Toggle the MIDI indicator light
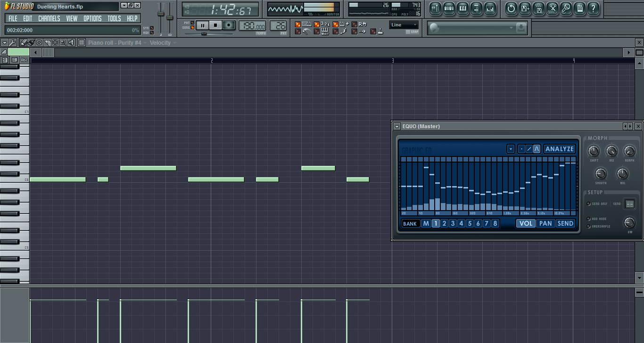 tap(152, 33)
